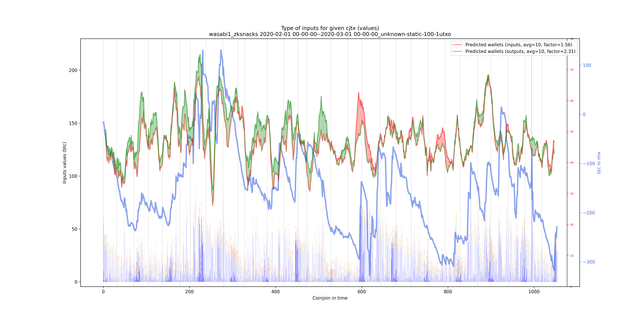Click the small red axis tick label '50'
Screen dimensions: 644x322
(x=572, y=132)
